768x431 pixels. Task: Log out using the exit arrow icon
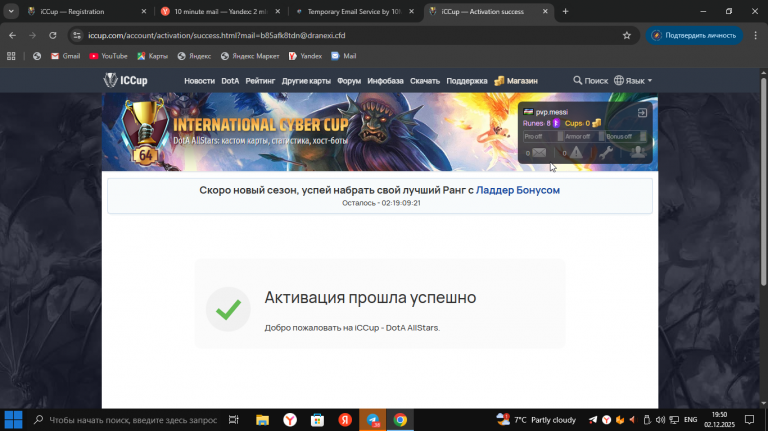coord(642,113)
